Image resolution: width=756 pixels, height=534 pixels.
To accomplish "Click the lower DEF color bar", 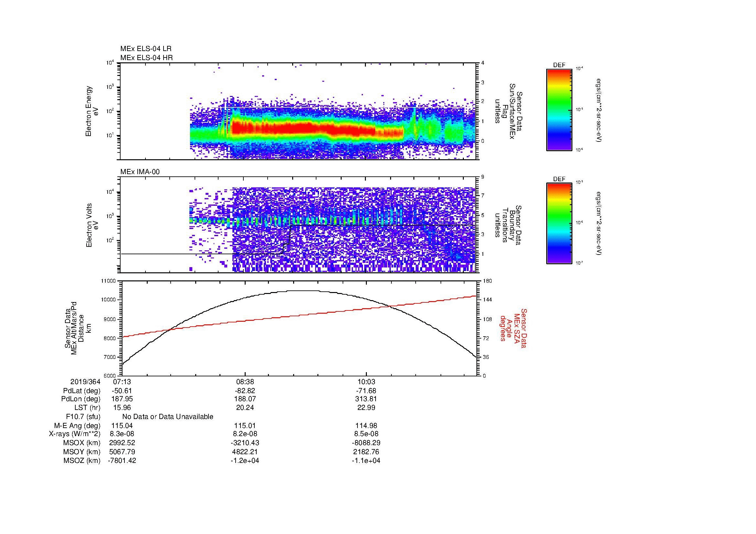I will click(559, 224).
